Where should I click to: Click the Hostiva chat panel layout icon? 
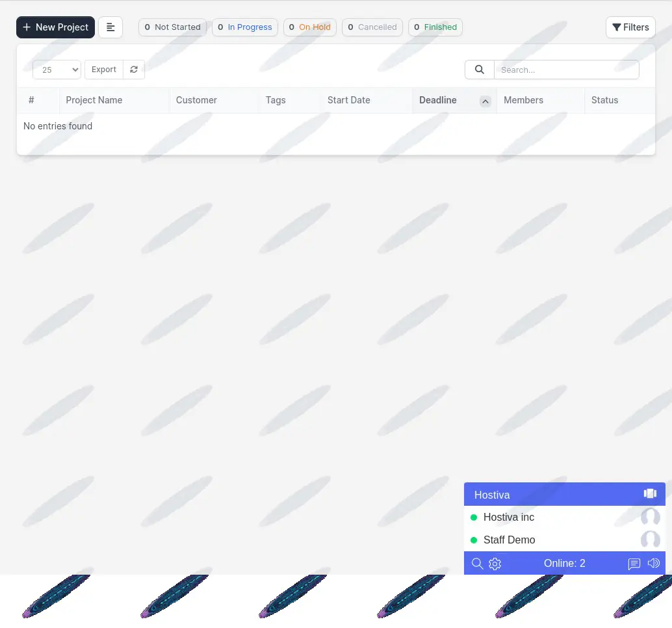[x=650, y=494]
